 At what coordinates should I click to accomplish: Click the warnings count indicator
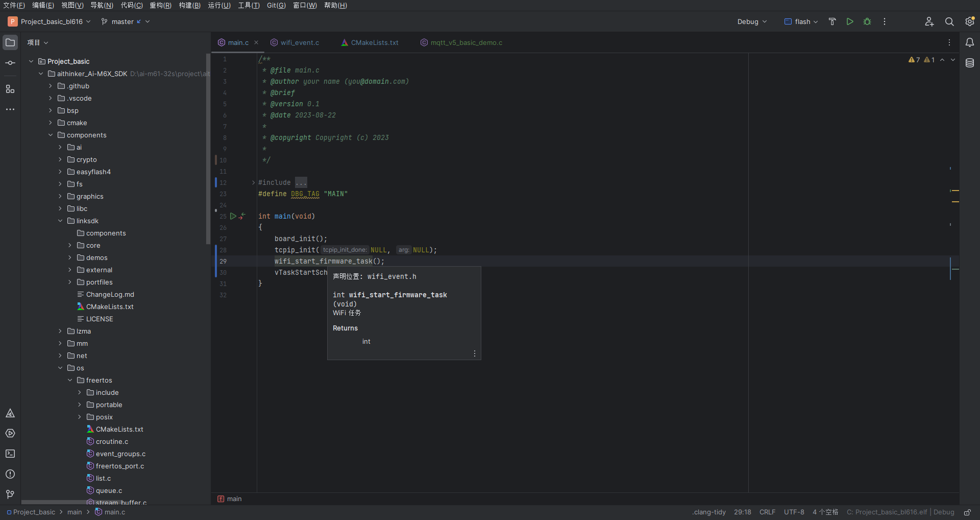[922, 60]
